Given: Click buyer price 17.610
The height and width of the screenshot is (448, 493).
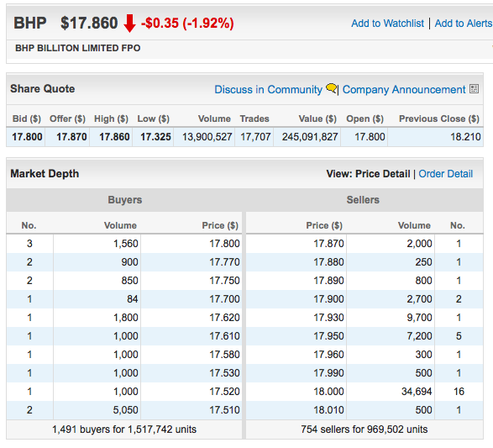Looking at the screenshot, I should coord(224,336).
